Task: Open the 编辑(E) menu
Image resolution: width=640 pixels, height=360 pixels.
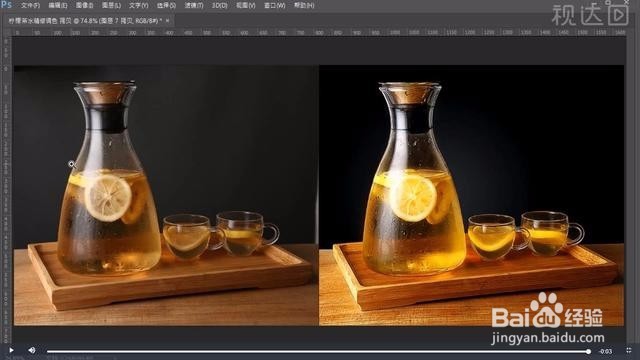Action: [58, 5]
